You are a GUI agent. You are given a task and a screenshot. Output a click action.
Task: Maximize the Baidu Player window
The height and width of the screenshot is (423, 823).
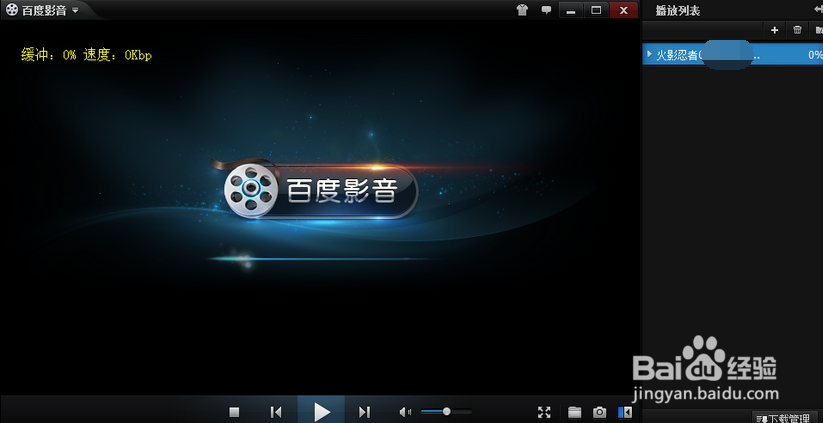tap(596, 10)
